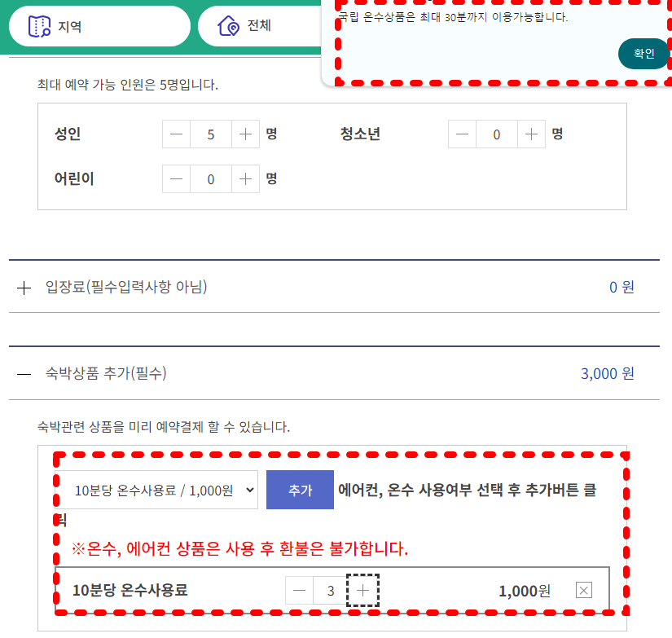Collapse the 숙박상품 추가 section minus icon
This screenshot has height=638, width=672.
[x=24, y=374]
